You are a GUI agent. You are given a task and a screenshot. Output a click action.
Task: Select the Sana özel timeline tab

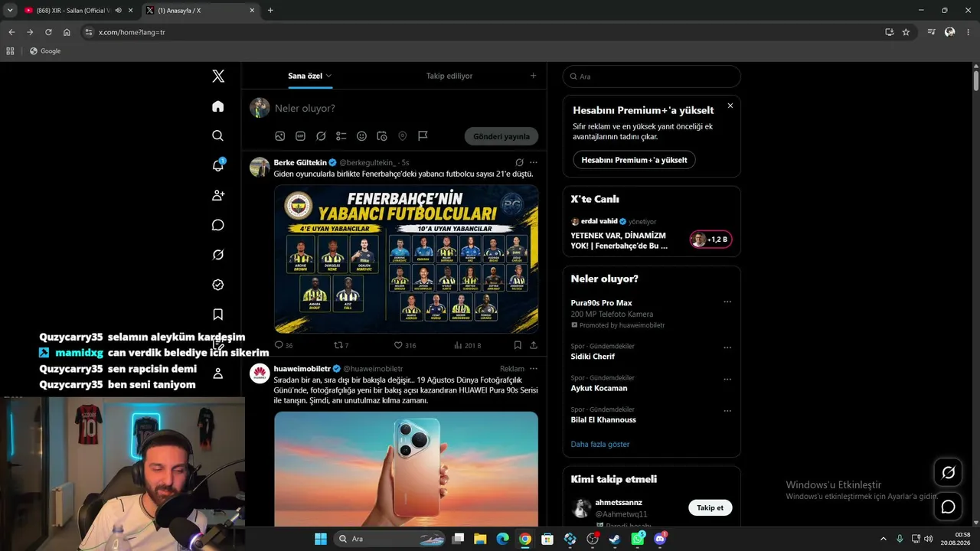tap(305, 76)
